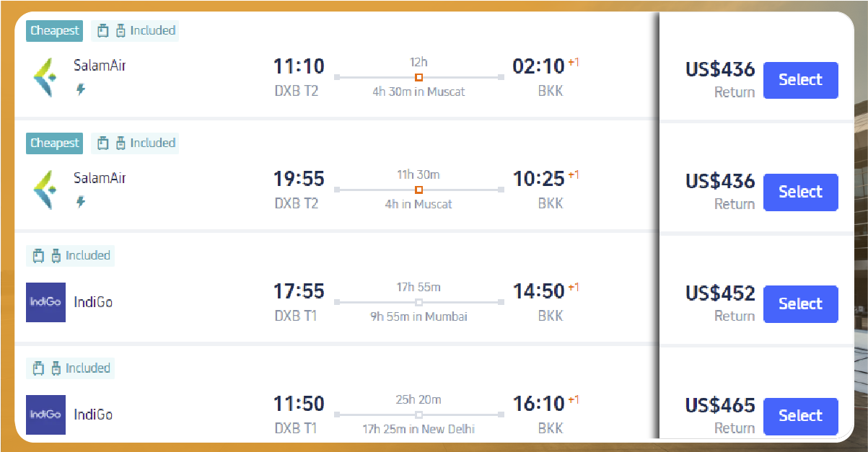Viewport: 868px width, 452px height.
Task: Click the Mumbai stopover marker on 17h 55m flight
Action: 418,302
